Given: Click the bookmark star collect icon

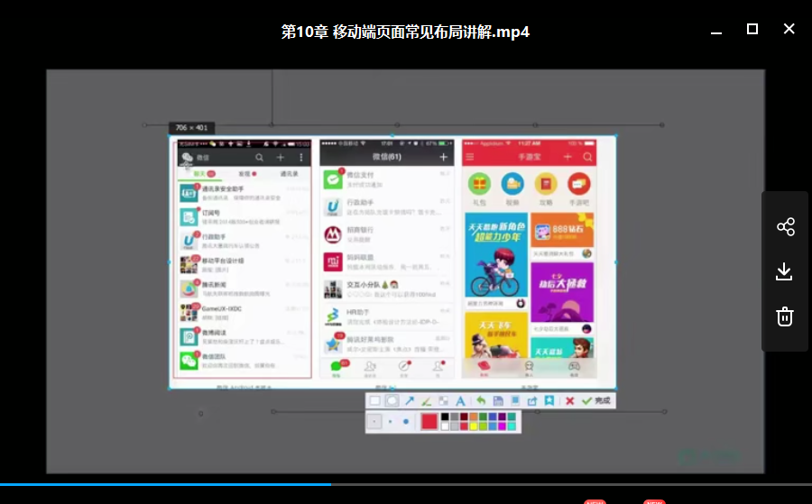Looking at the screenshot, I should click(549, 401).
